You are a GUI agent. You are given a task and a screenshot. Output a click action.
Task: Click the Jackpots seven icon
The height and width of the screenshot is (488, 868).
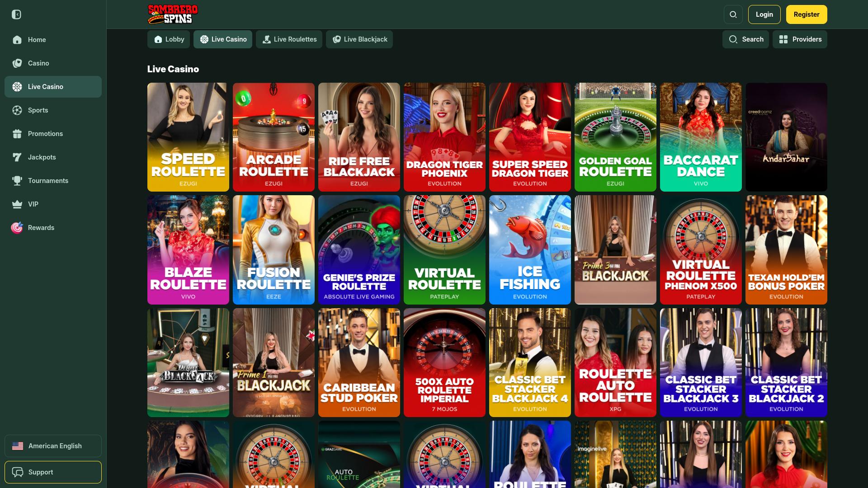pos(17,157)
